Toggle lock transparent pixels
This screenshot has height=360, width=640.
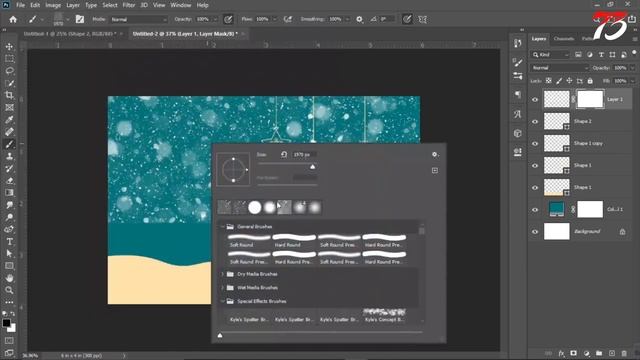coord(549,81)
